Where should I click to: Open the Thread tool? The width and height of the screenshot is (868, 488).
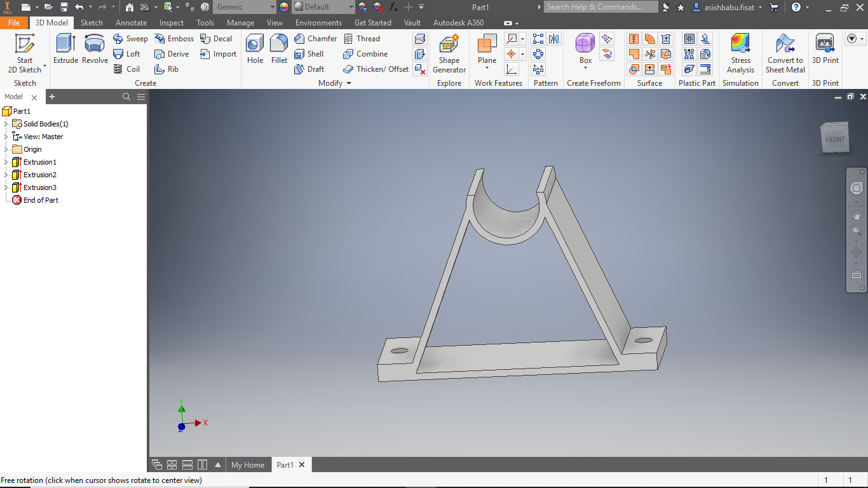coord(362,39)
